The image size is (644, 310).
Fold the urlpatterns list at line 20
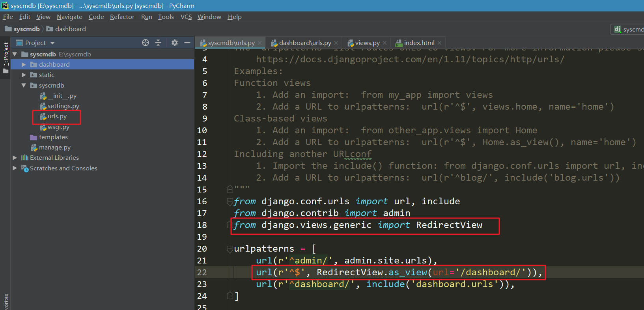(x=230, y=249)
